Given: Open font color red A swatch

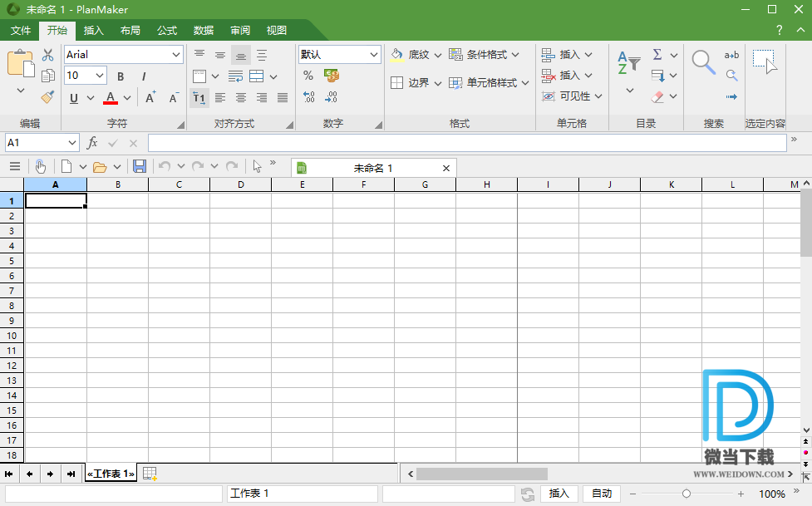Looking at the screenshot, I should (x=111, y=98).
